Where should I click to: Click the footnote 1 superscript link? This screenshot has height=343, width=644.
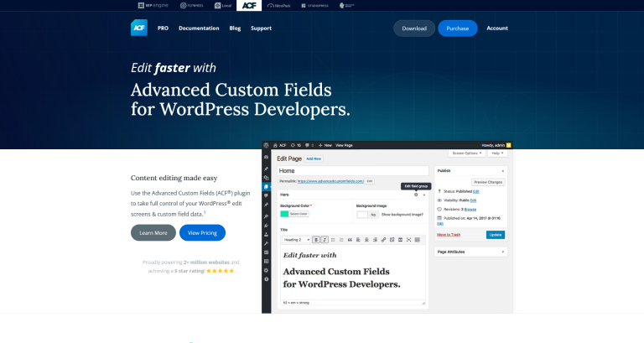[205, 212]
